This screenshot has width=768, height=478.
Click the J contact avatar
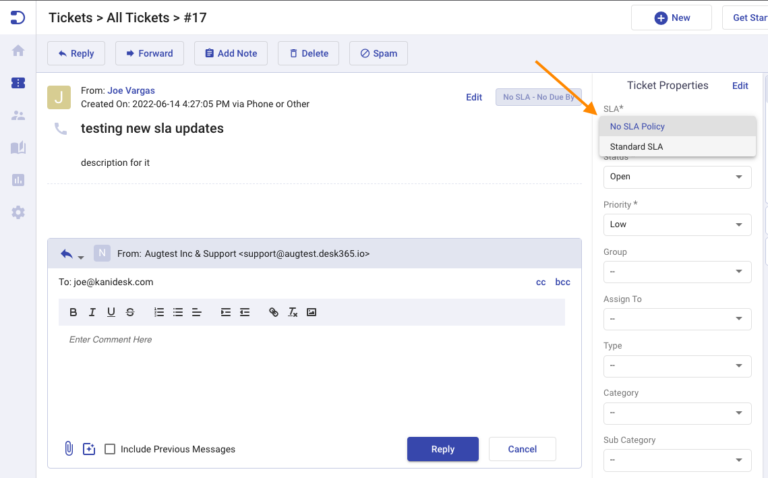coord(59,97)
